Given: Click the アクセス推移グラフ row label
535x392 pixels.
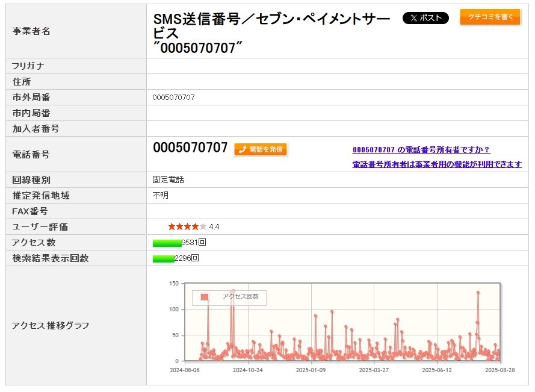Looking at the screenshot, I should [51, 325].
